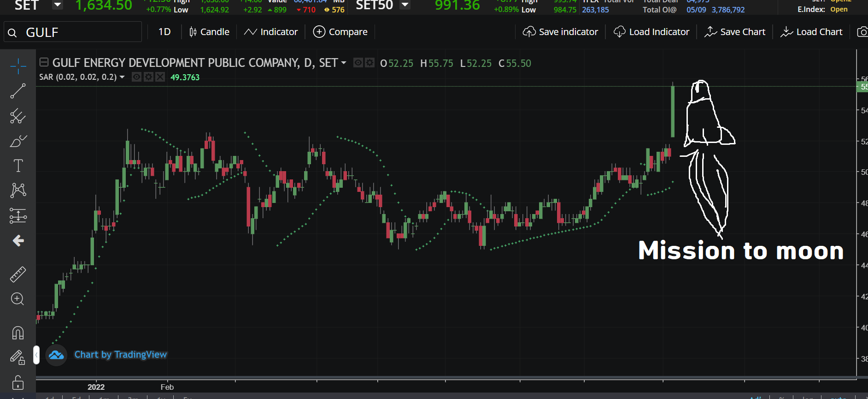Activate the zoom in tool
The width and height of the screenshot is (868, 399).
(x=18, y=299)
